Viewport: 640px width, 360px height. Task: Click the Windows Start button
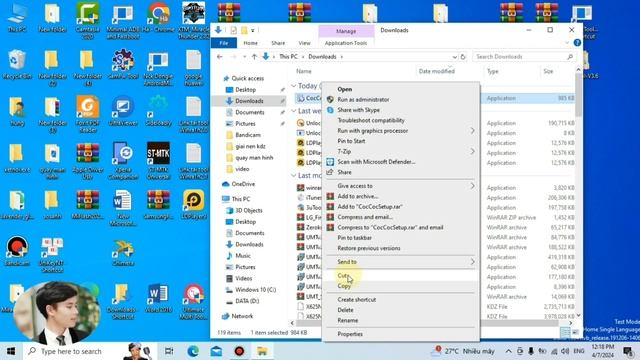click(x=11, y=351)
